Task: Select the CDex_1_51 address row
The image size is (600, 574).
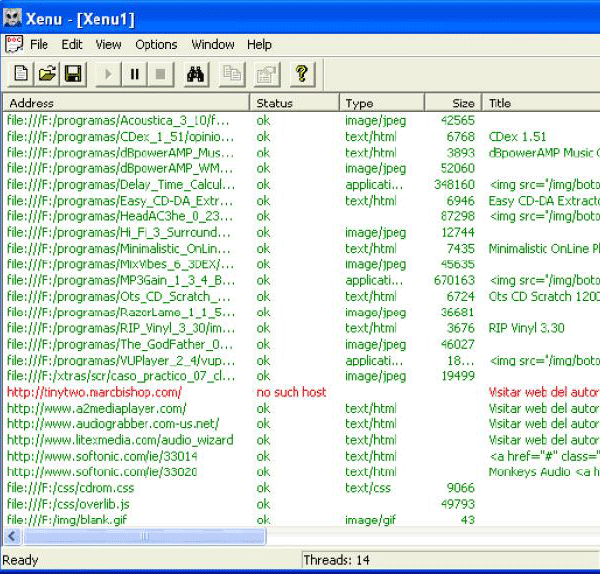Action: tap(120, 137)
